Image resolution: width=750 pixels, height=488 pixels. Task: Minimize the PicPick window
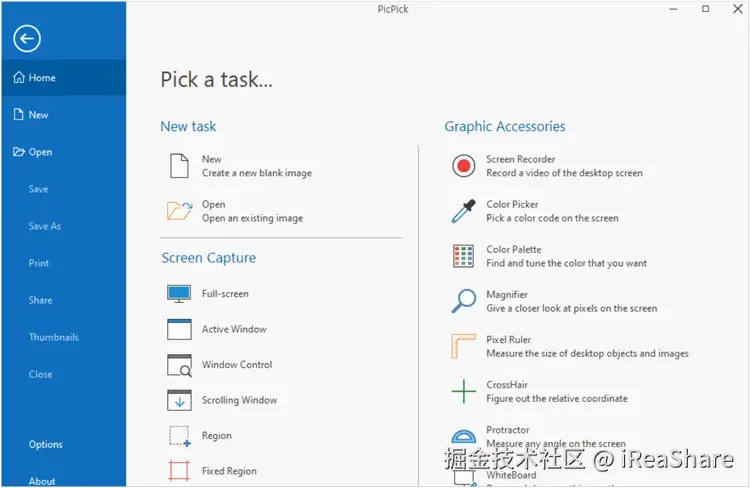pos(673,9)
